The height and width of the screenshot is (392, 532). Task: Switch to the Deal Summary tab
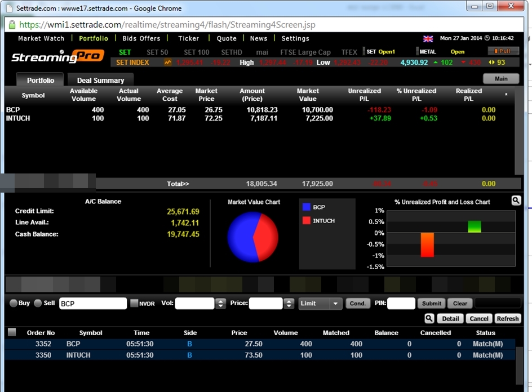pyautogui.click(x=100, y=80)
